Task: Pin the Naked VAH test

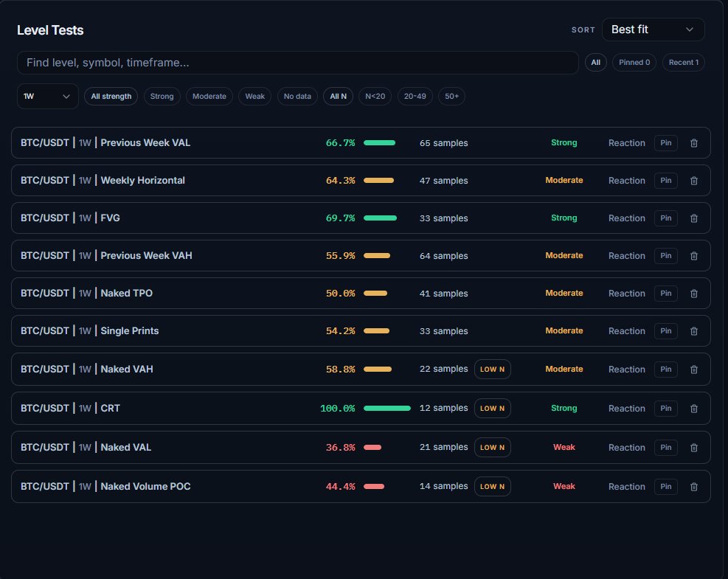Action: pos(666,370)
